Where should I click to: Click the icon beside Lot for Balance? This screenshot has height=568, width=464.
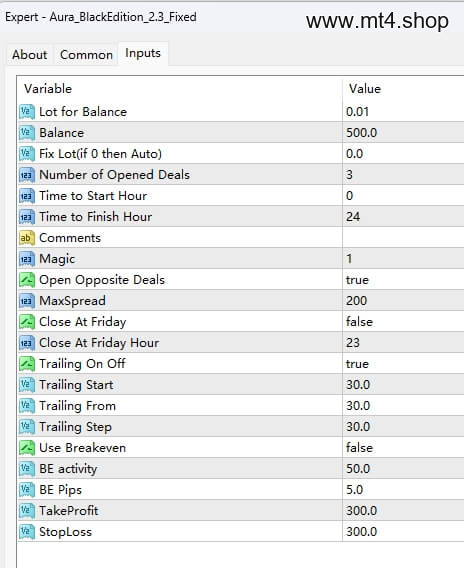27,112
